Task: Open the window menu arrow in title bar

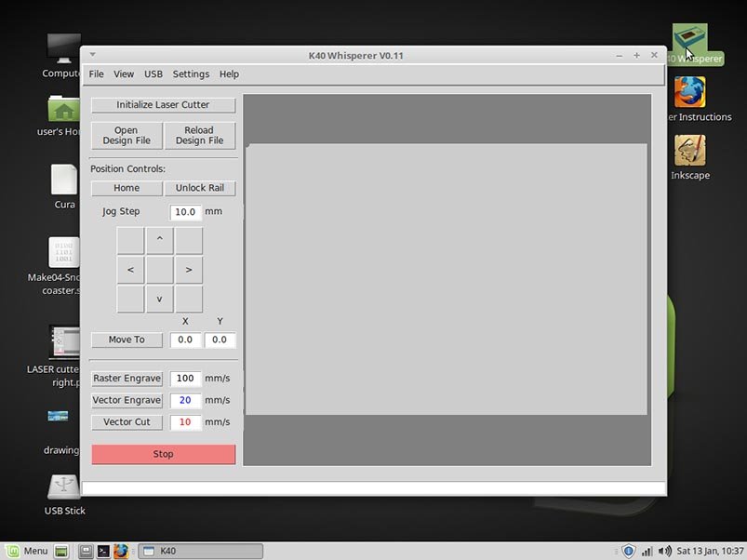Action: tap(92, 55)
